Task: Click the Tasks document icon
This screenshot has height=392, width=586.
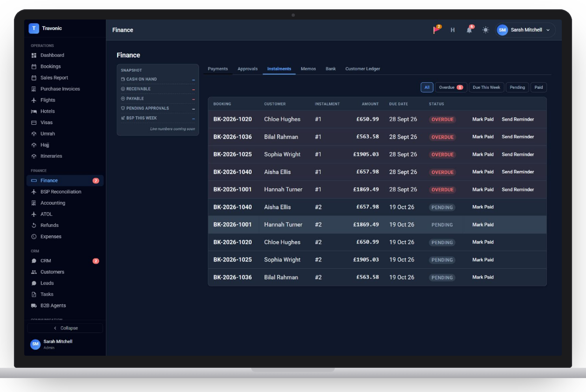Action: [x=34, y=294]
